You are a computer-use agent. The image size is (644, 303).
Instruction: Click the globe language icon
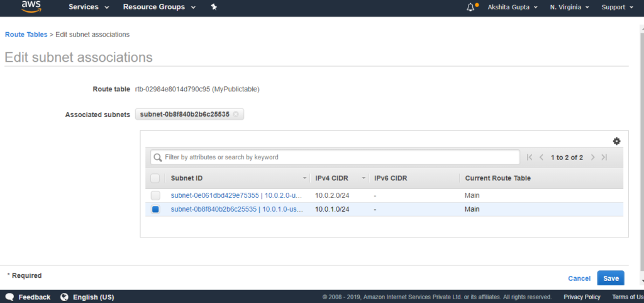(x=64, y=297)
